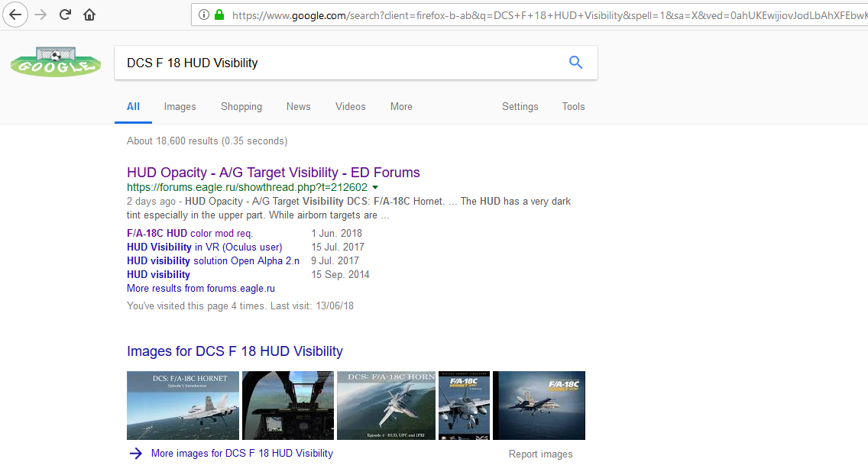
Task: Open HUD Opacity - A/G Target Visibility result
Action: [274, 173]
